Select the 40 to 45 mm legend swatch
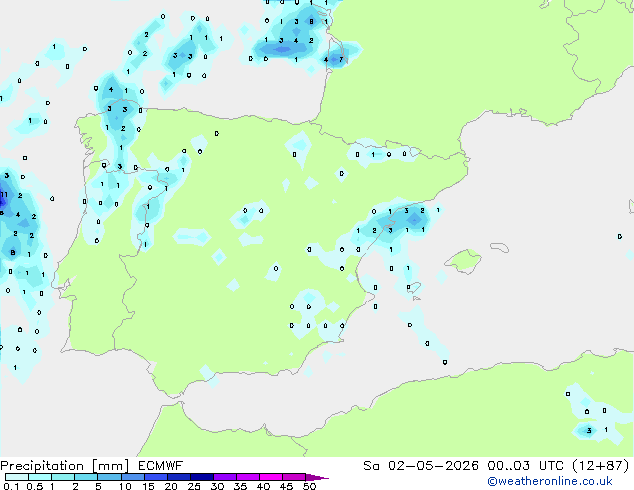The width and height of the screenshot is (634, 490). [x=271, y=477]
